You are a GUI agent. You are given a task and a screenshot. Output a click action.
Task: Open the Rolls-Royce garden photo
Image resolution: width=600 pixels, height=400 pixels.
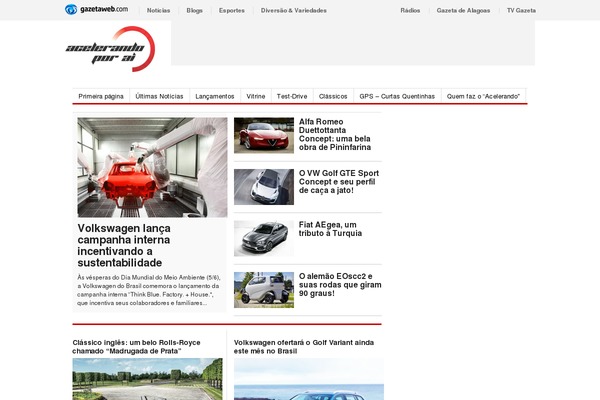pos(147,379)
